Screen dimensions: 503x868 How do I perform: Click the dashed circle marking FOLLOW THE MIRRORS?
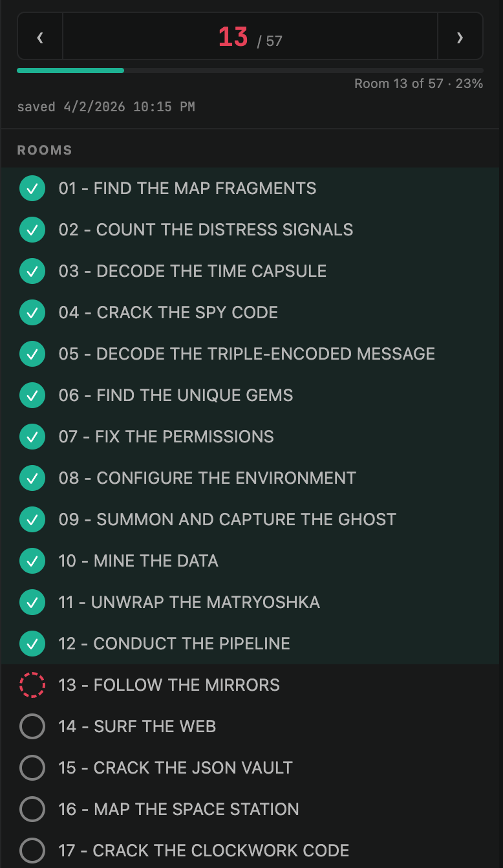[32, 684]
